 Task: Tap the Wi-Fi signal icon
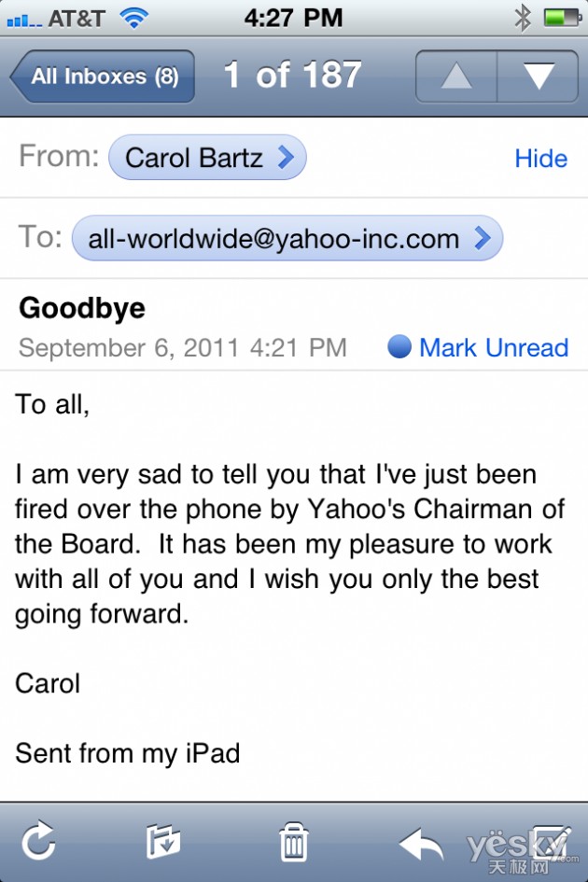(x=133, y=19)
